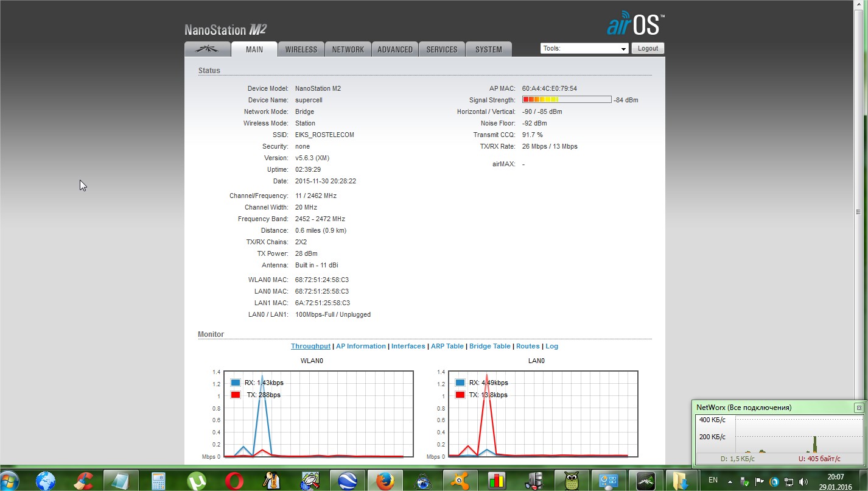
Task: Close the NetWorx graph window
Action: coord(859,408)
